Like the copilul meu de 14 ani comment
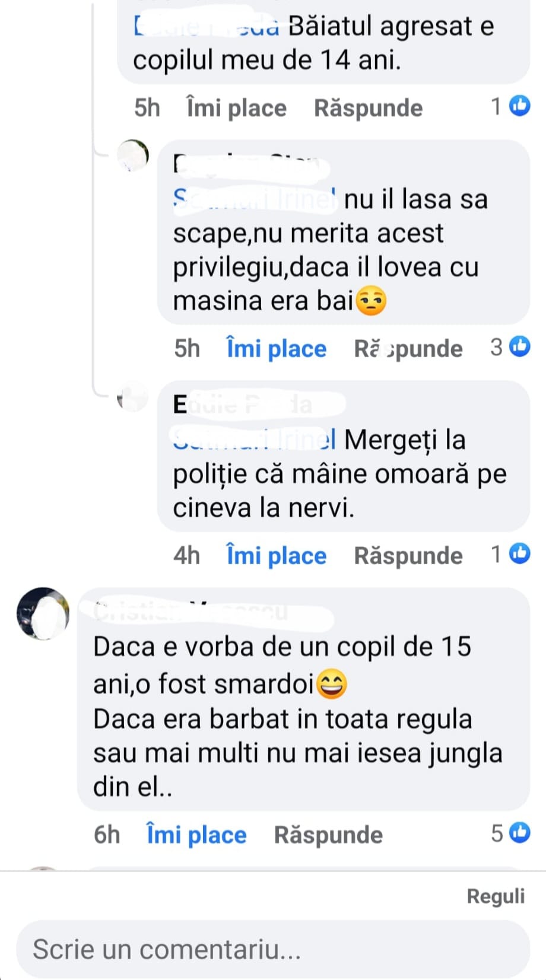Image resolution: width=546 pixels, height=980 pixels. 236,108
